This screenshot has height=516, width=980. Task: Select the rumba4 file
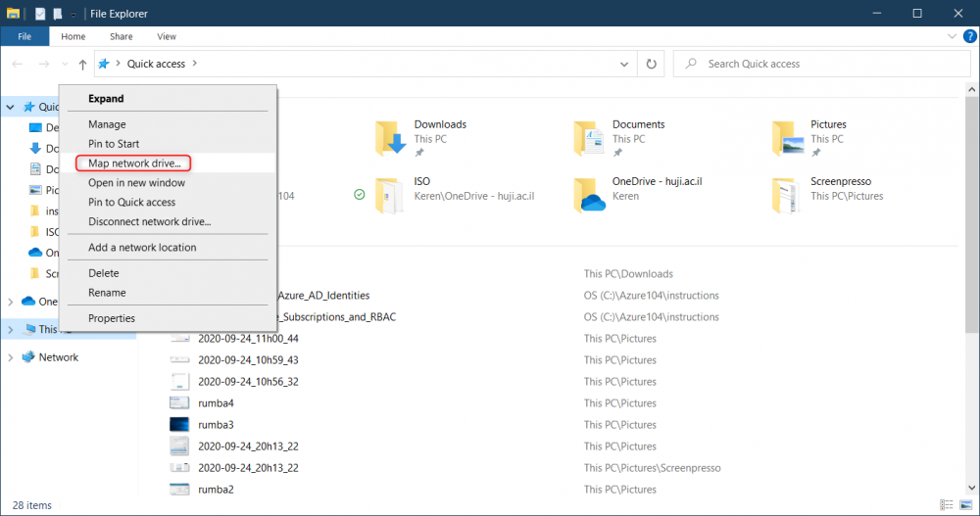(x=216, y=403)
